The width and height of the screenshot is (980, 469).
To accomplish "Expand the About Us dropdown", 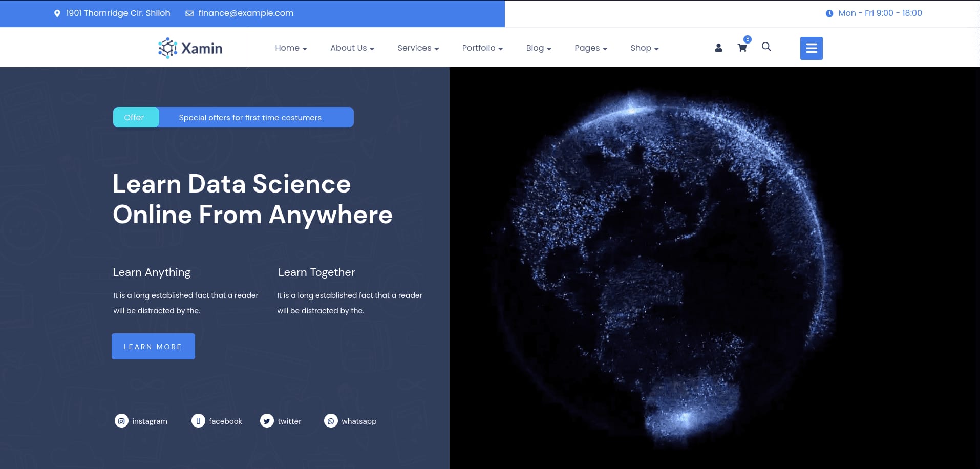I will (352, 48).
